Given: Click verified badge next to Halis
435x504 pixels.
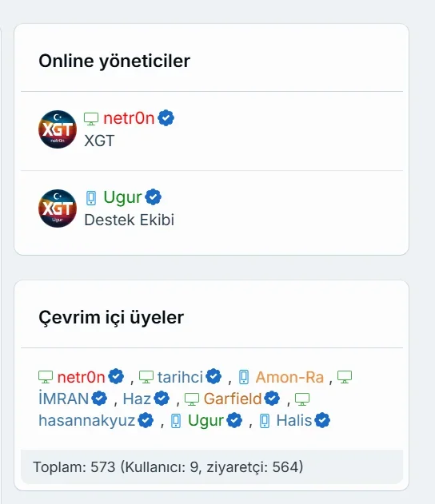Looking at the screenshot, I should point(322,420).
